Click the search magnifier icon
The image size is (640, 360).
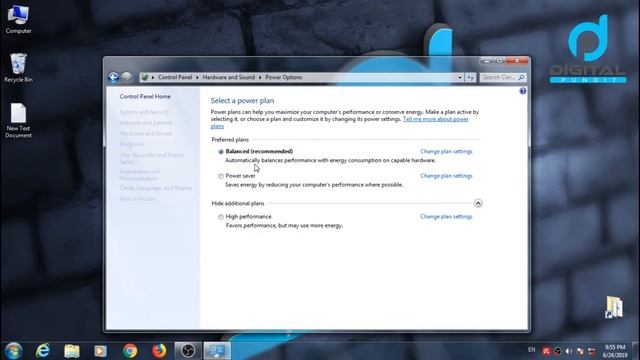[x=521, y=77]
